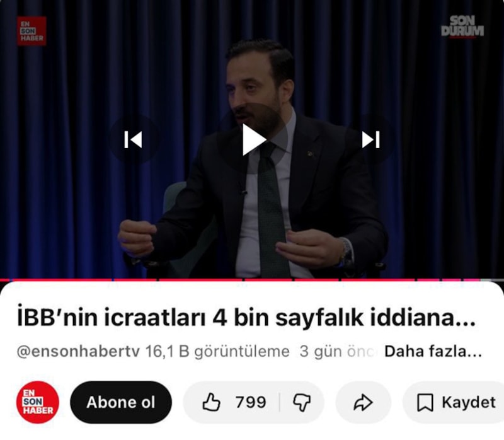
Task: Open the @ensonhabertv channel handle
Action: pyautogui.click(x=78, y=352)
